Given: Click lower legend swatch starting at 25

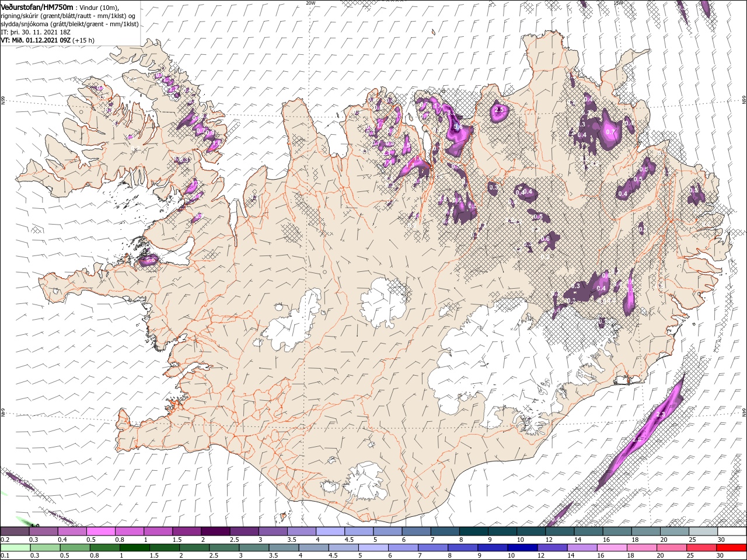Looking at the screenshot, I should [x=701, y=548].
